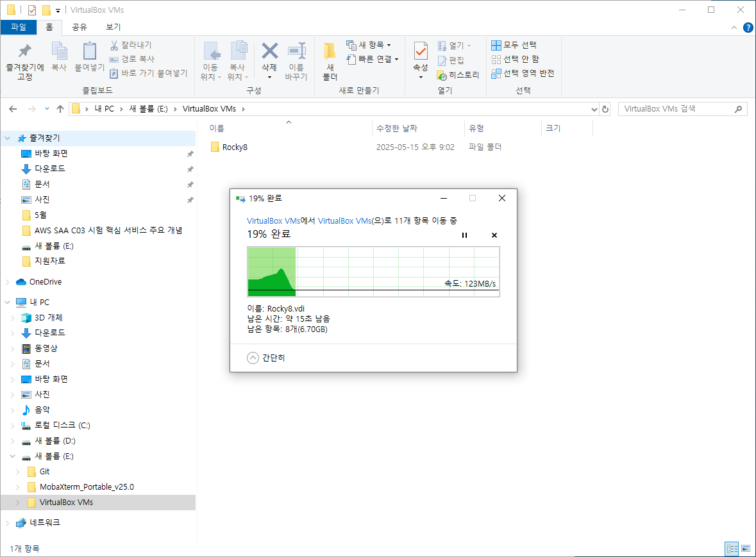Open recent locations dropdown arrow
Image resolution: width=756 pixels, height=557 pixels.
tap(47, 109)
